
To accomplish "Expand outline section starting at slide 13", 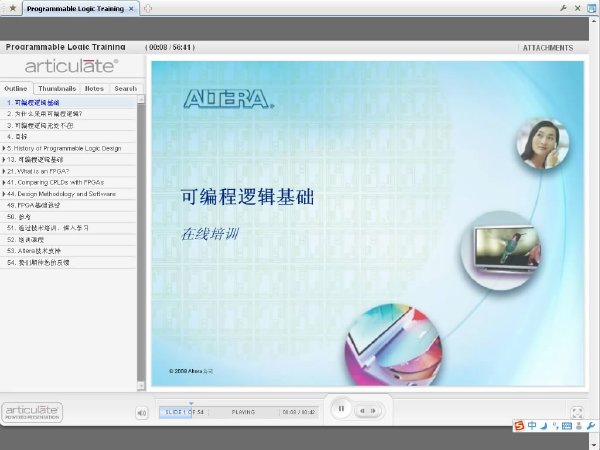I will coord(4,160).
